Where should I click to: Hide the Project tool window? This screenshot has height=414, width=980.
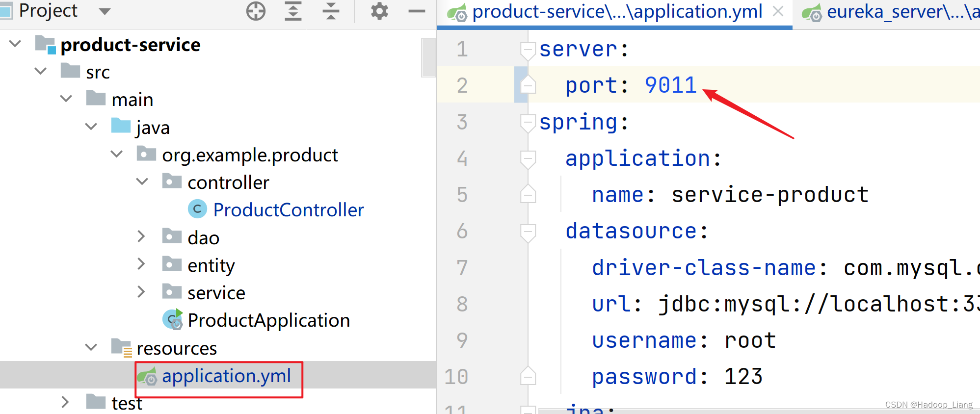(x=417, y=11)
